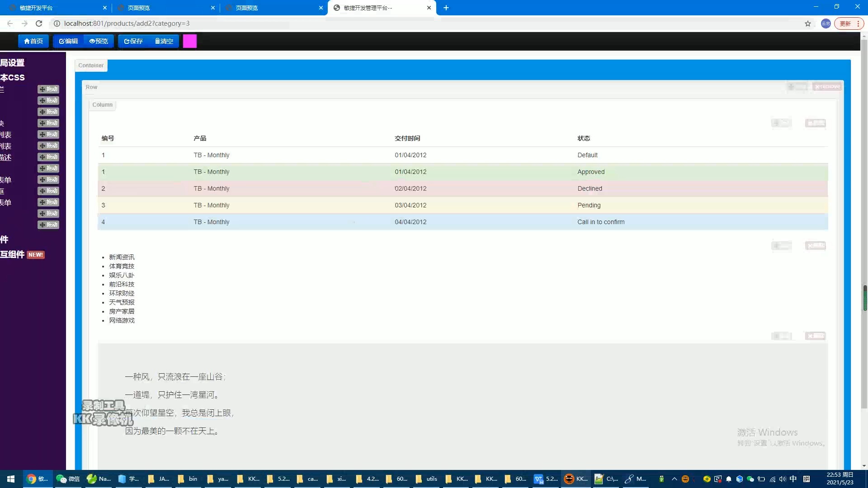Click the 拖动 handle in the 匡 row

click(x=48, y=191)
